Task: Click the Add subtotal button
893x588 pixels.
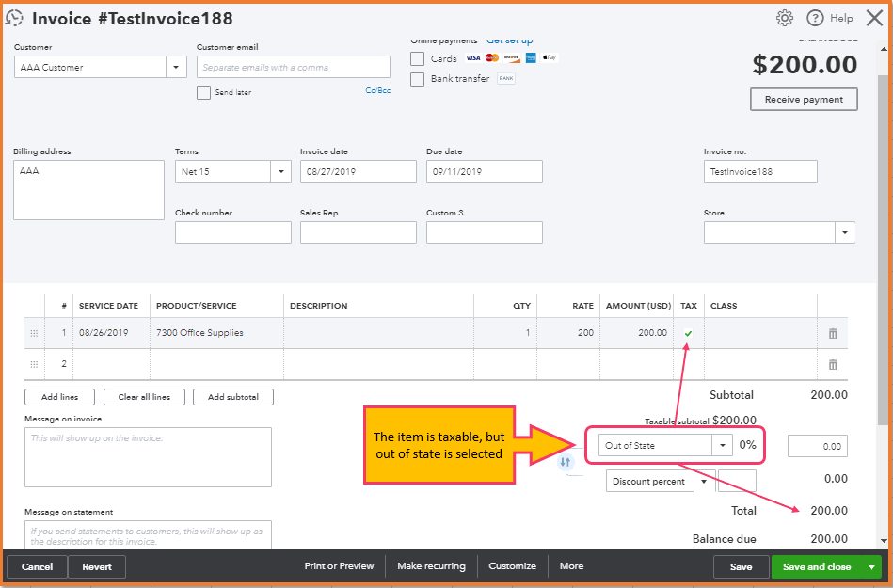Action: [233, 397]
